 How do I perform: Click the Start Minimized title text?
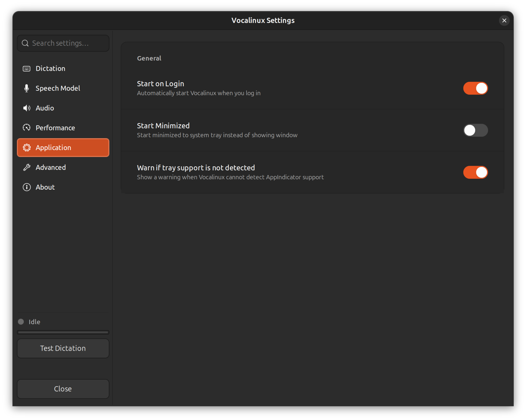(x=163, y=126)
